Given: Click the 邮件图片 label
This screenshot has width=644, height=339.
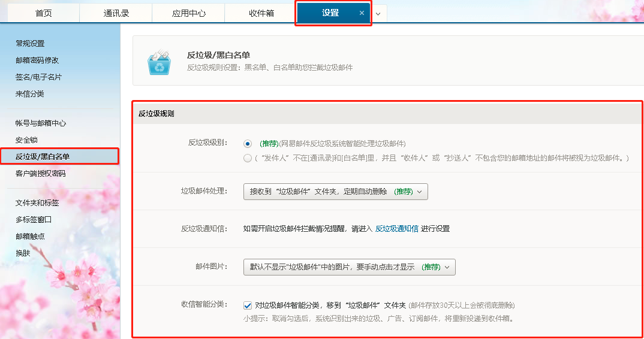Looking at the screenshot, I should coord(212,267).
